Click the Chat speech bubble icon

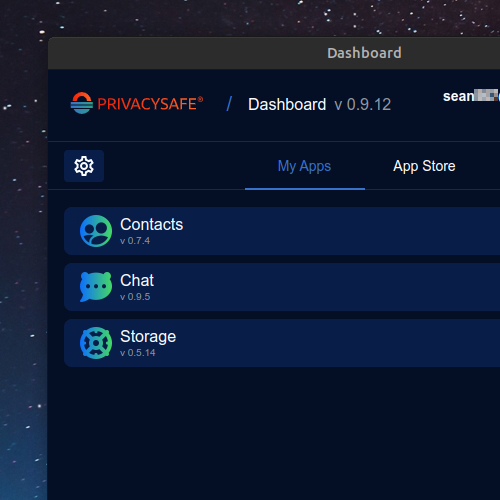tap(96, 287)
